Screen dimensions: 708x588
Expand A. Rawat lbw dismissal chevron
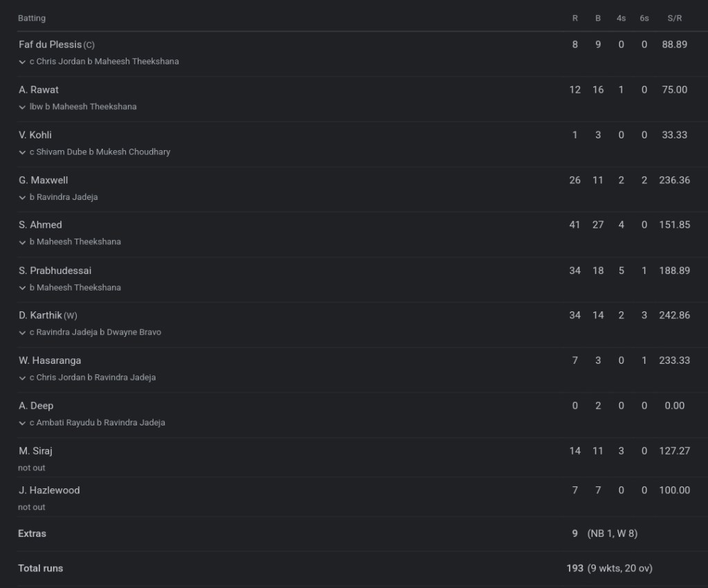pyautogui.click(x=23, y=107)
